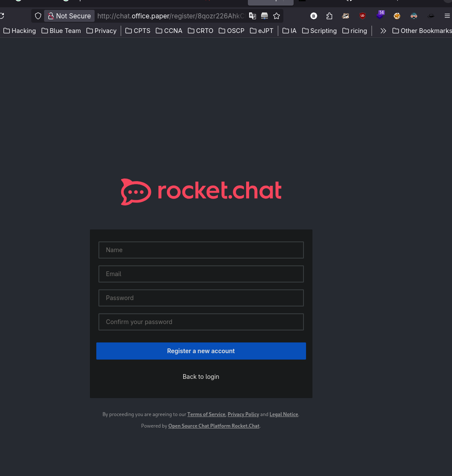Open the Blue Team bookmarks folder
This screenshot has width=452, height=476.
pos(61,31)
